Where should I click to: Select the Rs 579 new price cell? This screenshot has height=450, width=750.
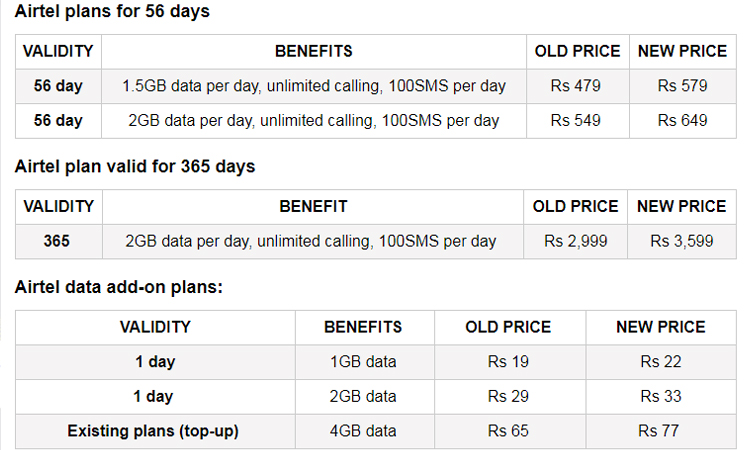tap(683, 86)
